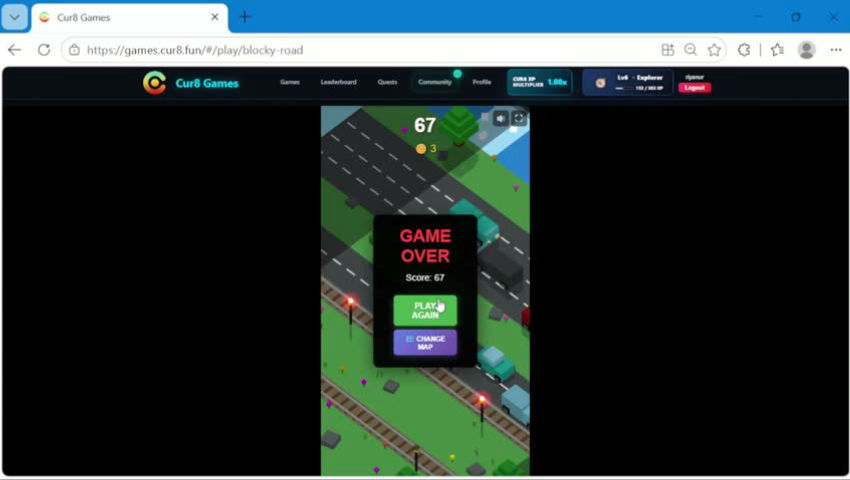The width and height of the screenshot is (850, 480).
Task: Click the address bar URL
Action: pos(195,50)
